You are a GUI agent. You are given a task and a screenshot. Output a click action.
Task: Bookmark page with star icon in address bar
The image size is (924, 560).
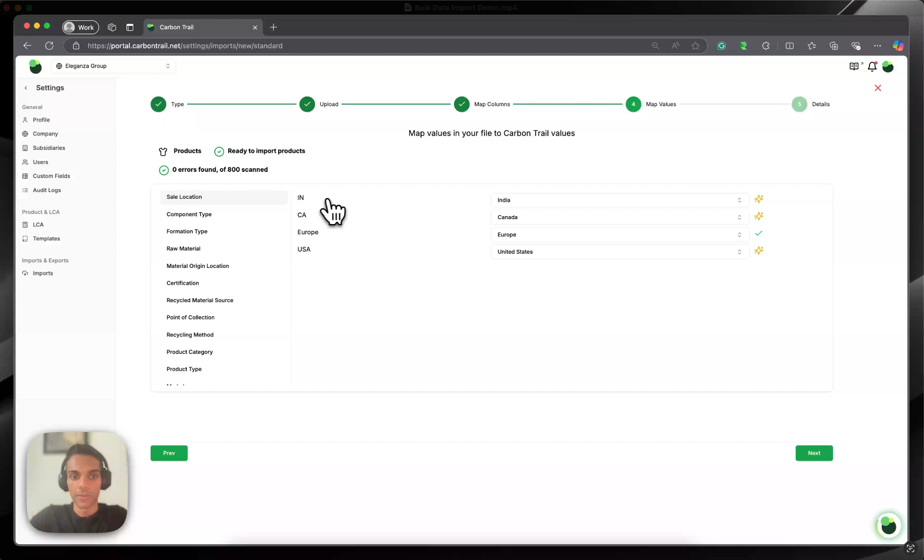(x=696, y=46)
